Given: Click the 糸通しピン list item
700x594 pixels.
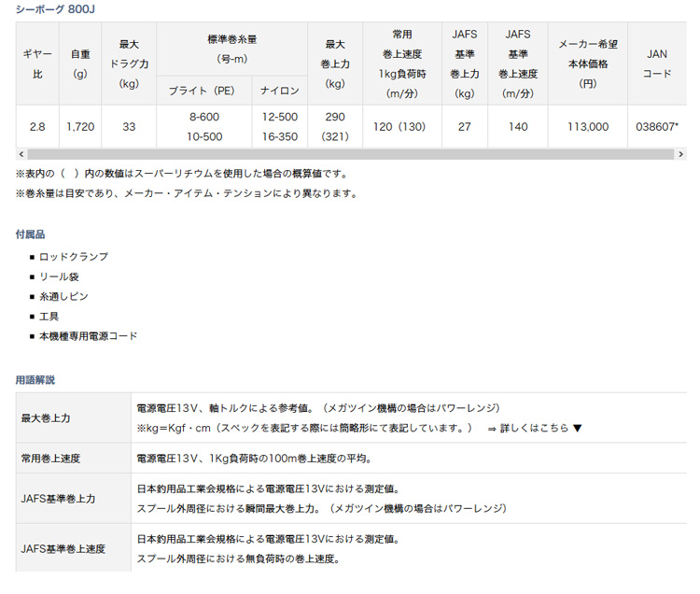Looking at the screenshot, I should click(63, 297).
